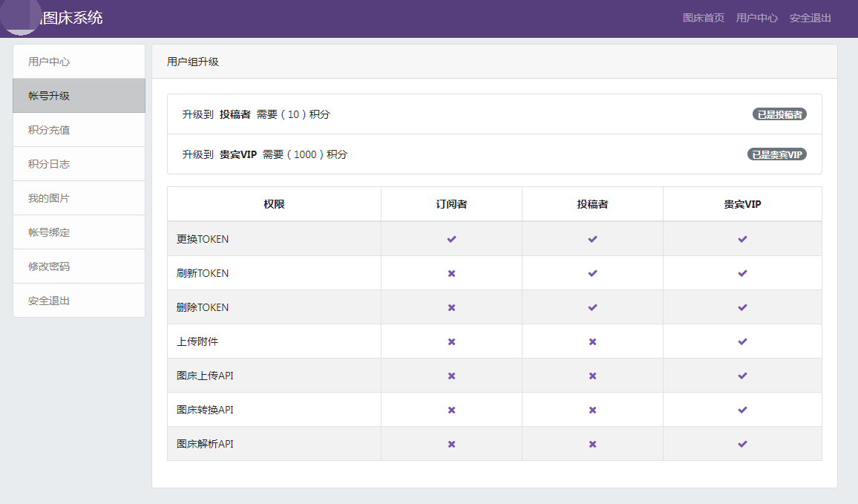
Task: Click the checkmark for 刷新TOKEN under 投稿者
Action: pos(592,272)
